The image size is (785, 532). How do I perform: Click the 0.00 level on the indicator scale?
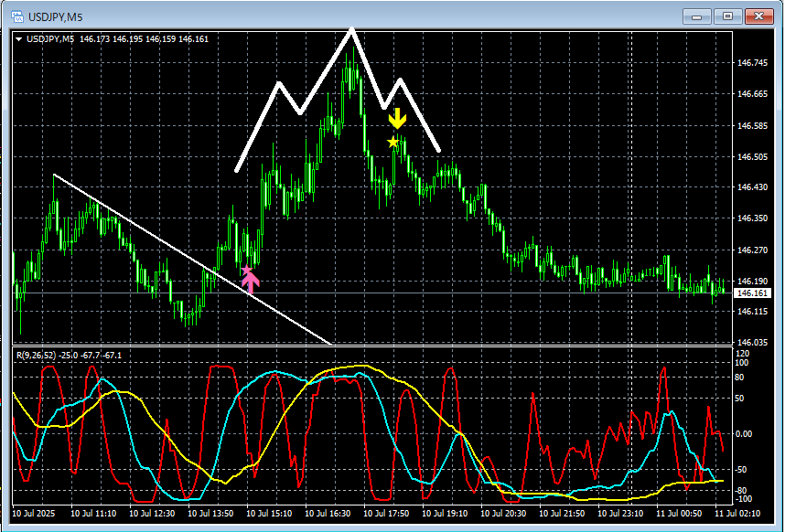click(x=744, y=434)
